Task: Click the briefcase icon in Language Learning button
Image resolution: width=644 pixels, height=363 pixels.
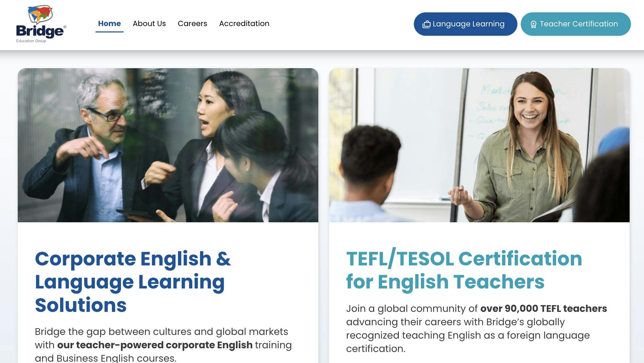Action: coord(427,24)
